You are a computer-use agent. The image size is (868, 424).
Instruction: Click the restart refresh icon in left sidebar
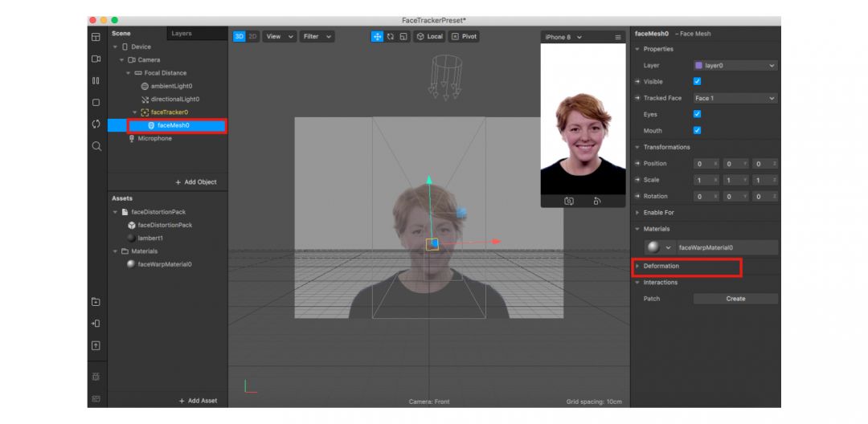point(96,124)
